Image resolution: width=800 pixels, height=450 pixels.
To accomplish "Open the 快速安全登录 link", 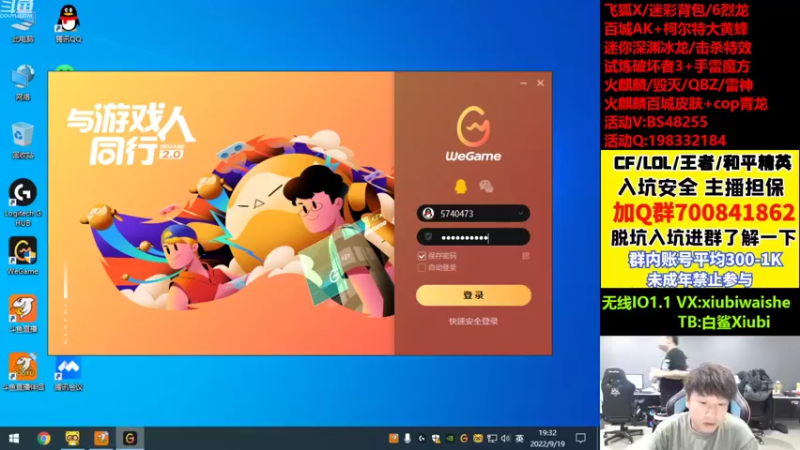I will [x=473, y=321].
